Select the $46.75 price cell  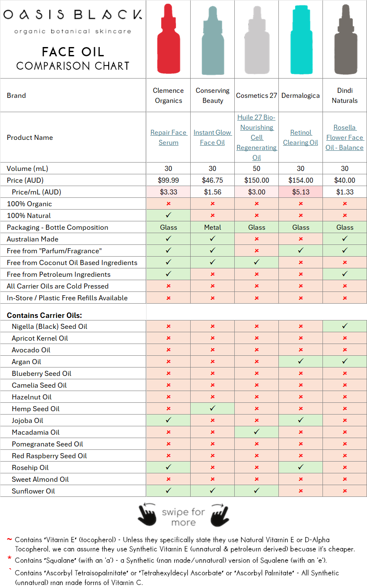212,180
